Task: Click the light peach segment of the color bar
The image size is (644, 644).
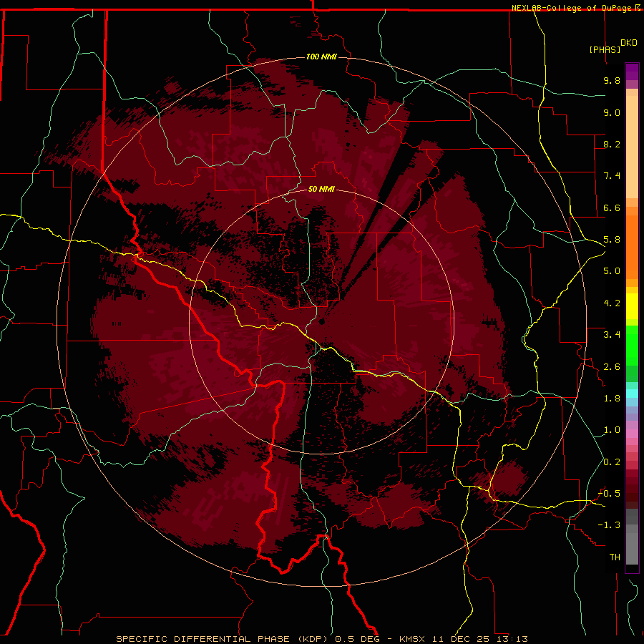Action: click(632, 147)
